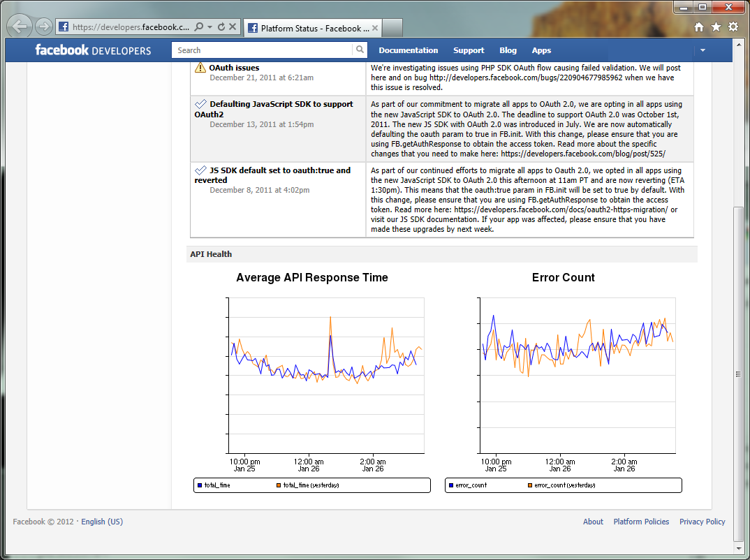Click the facebook DEVELOPERS logo

tap(94, 50)
